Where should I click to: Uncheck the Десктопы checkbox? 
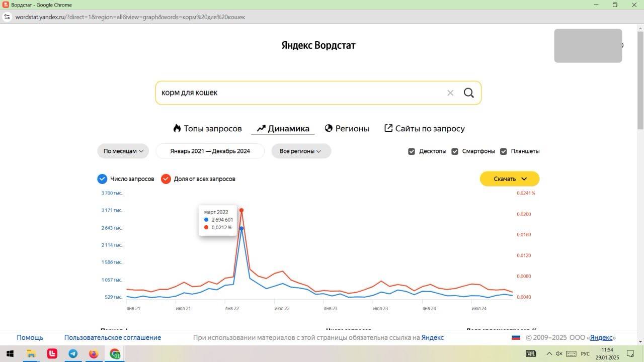(412, 151)
